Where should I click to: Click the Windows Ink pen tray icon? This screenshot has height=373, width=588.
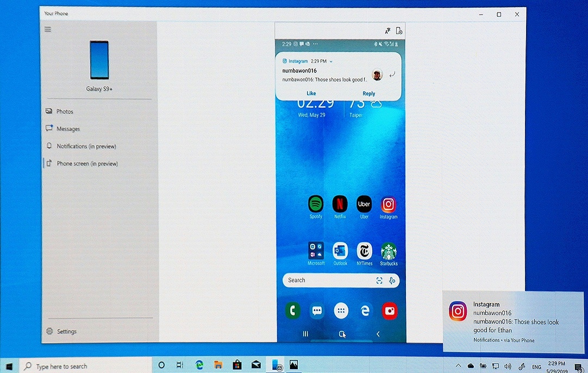click(522, 366)
